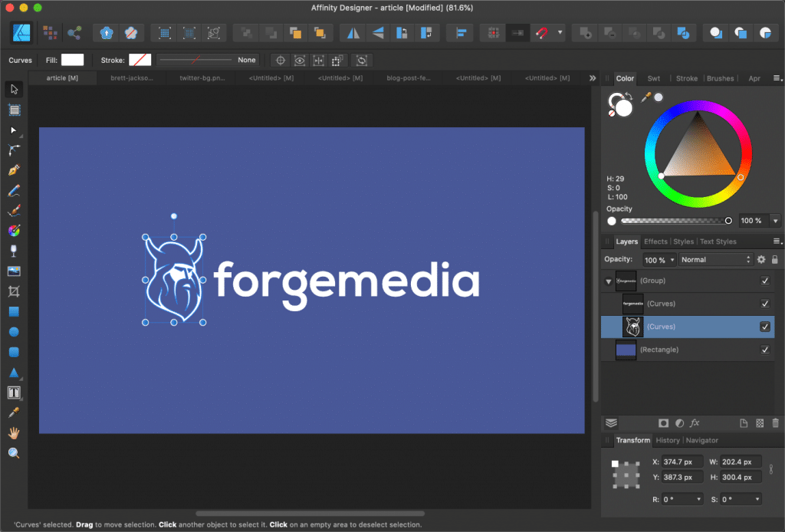
Task: Switch to the Stroke panel tab
Action: point(686,79)
